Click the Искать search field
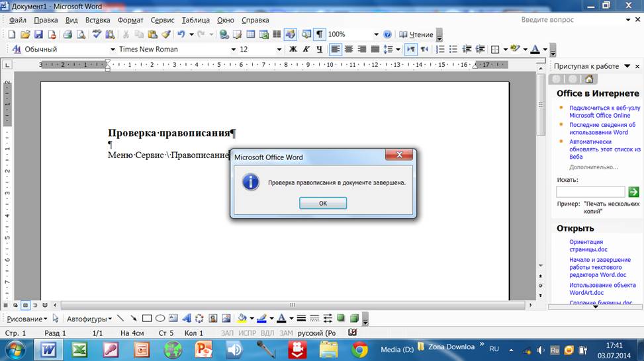This screenshot has width=644, height=361. tap(590, 192)
